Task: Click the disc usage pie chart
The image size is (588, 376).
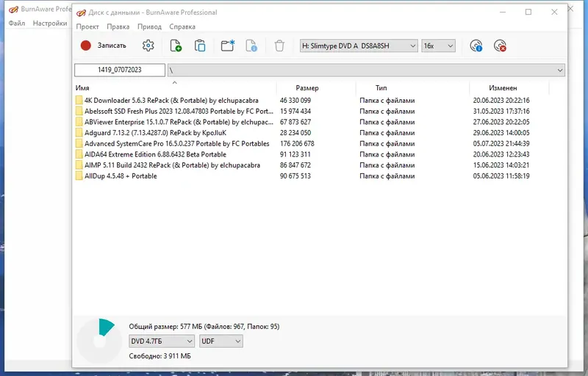Action: (x=99, y=341)
